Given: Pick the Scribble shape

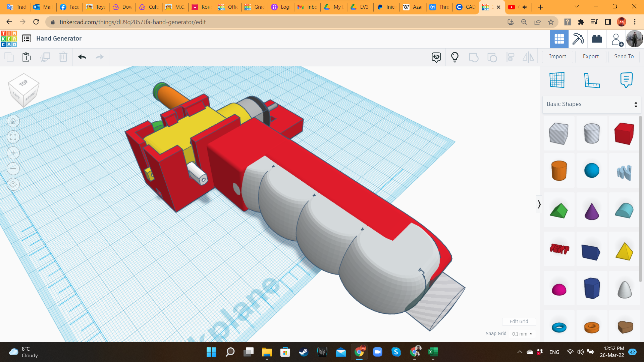Looking at the screenshot, I should [624, 172].
